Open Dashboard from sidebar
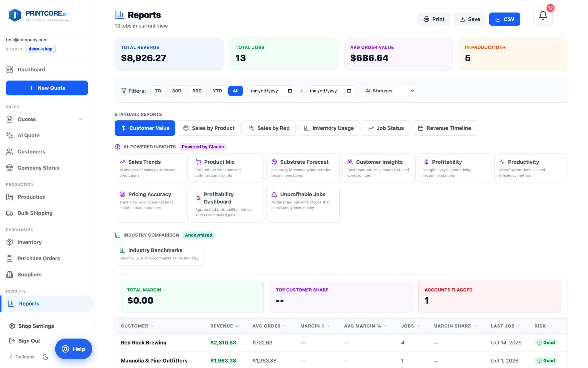The image size is (588, 368). (x=47, y=69)
